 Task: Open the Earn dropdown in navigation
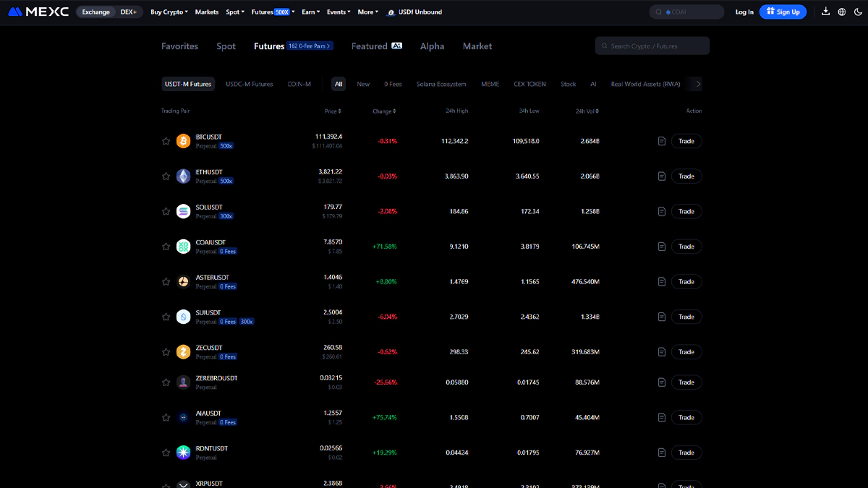310,12
